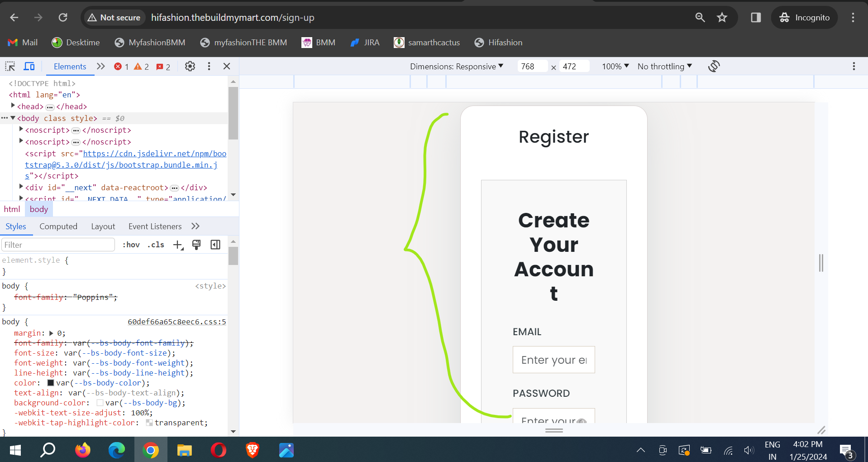The height and width of the screenshot is (462, 868).
Task: Click the transparent tap-highlight color swatch
Action: click(149, 423)
